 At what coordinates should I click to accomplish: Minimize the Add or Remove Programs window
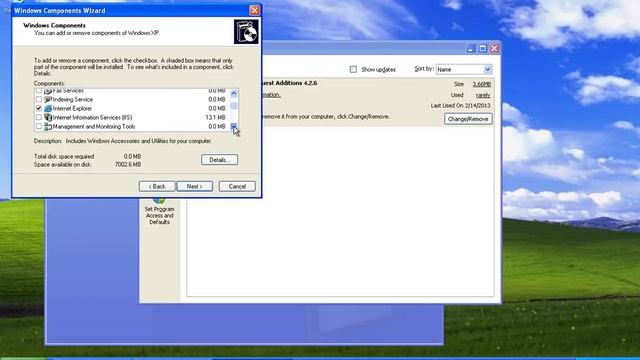coord(471,49)
